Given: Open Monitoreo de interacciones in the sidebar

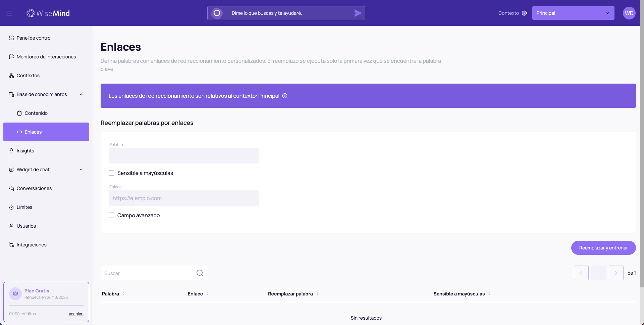Looking at the screenshot, I should pyautogui.click(x=46, y=57).
